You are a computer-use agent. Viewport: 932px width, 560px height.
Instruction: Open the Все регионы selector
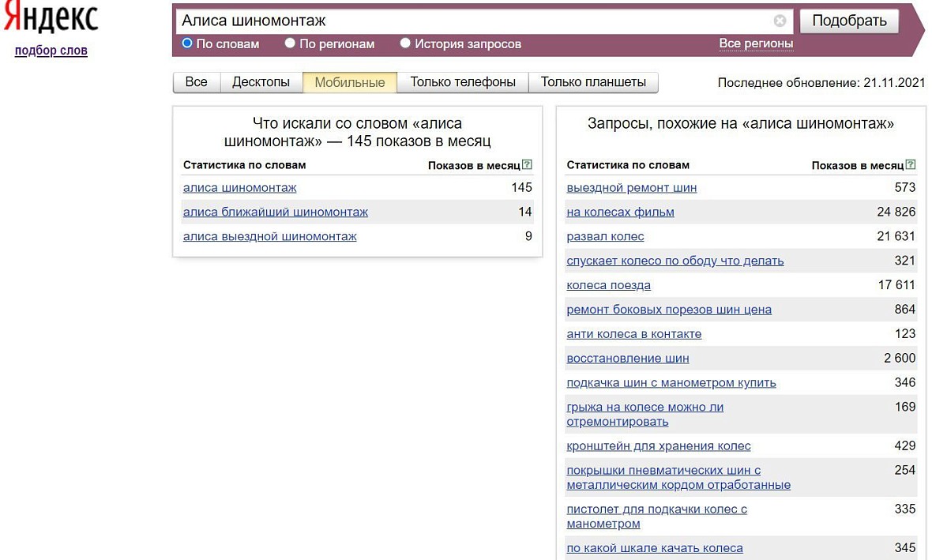[757, 44]
